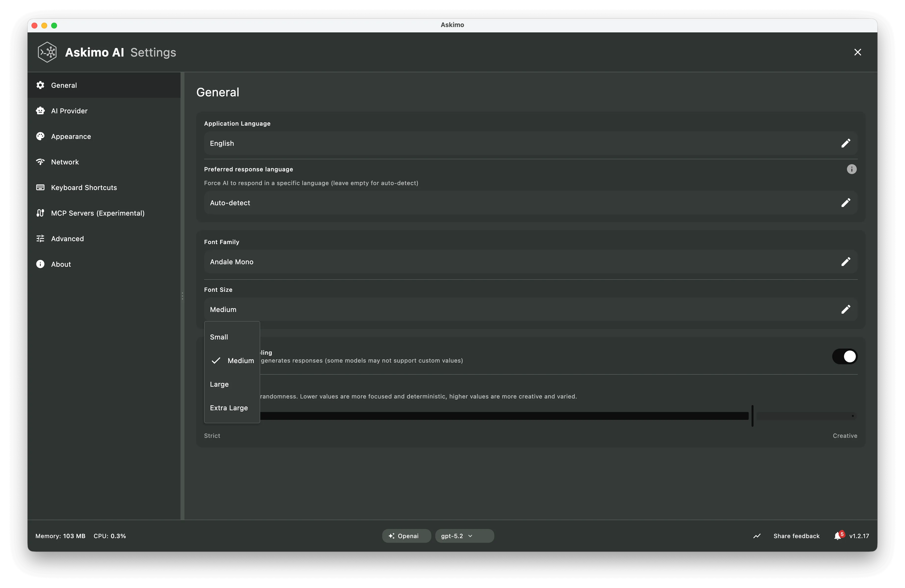Image resolution: width=905 pixels, height=588 pixels.
Task: Open the Appearance palette icon
Action: coord(40,136)
